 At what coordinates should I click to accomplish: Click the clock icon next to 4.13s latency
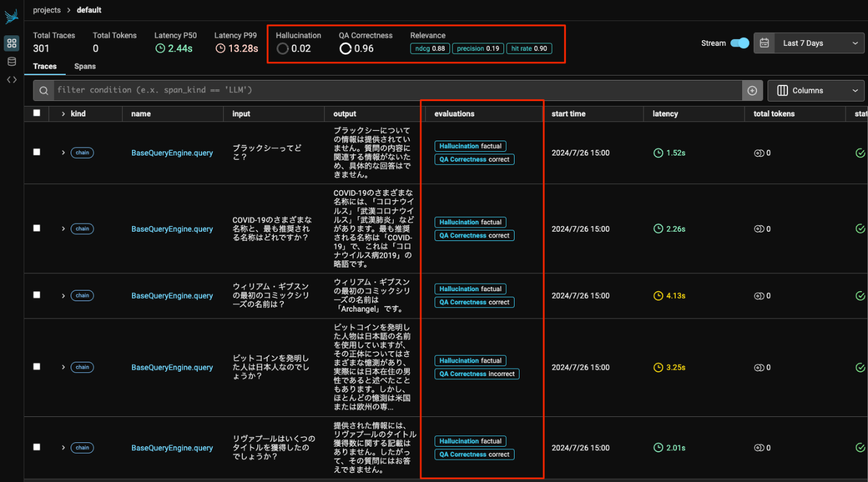coord(658,296)
